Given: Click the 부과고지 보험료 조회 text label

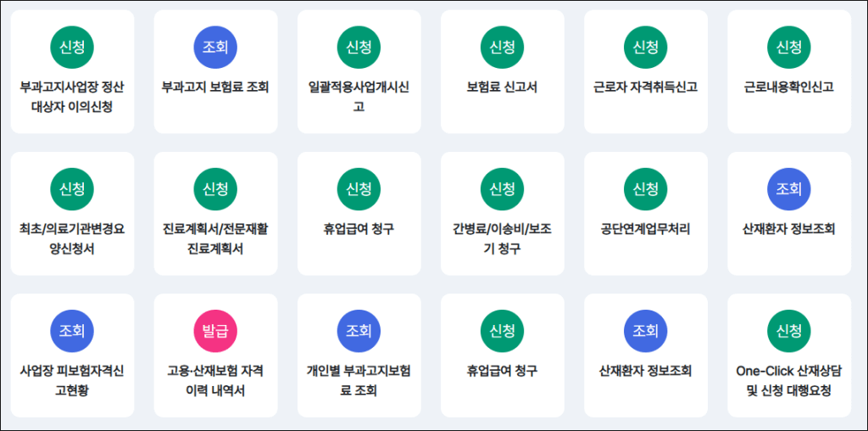Looking at the screenshot, I should (x=215, y=87).
